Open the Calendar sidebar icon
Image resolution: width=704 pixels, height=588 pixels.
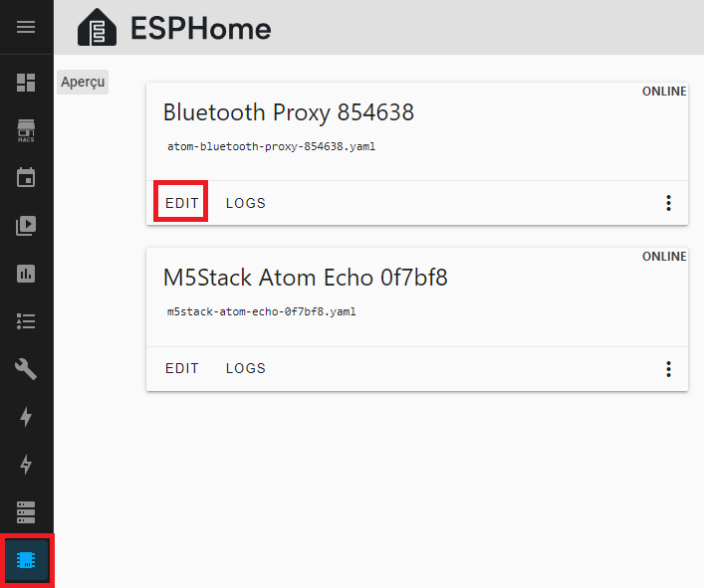(26, 178)
